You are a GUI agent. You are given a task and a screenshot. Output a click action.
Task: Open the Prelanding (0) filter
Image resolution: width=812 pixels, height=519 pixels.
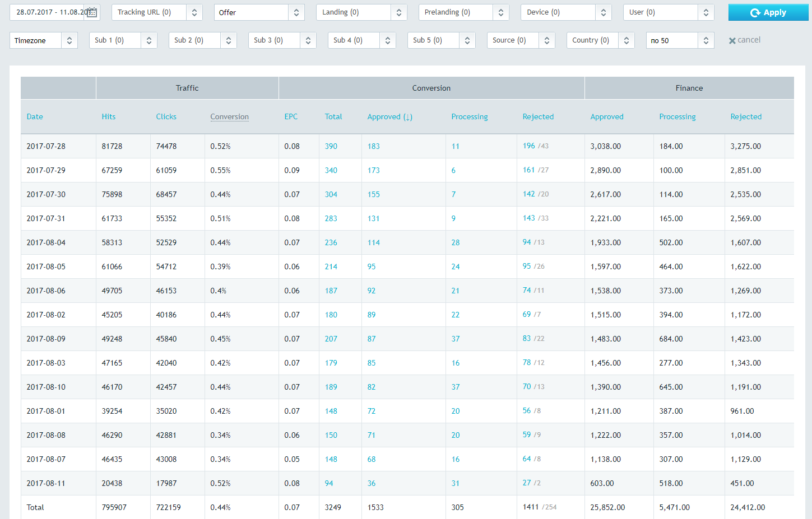click(463, 12)
